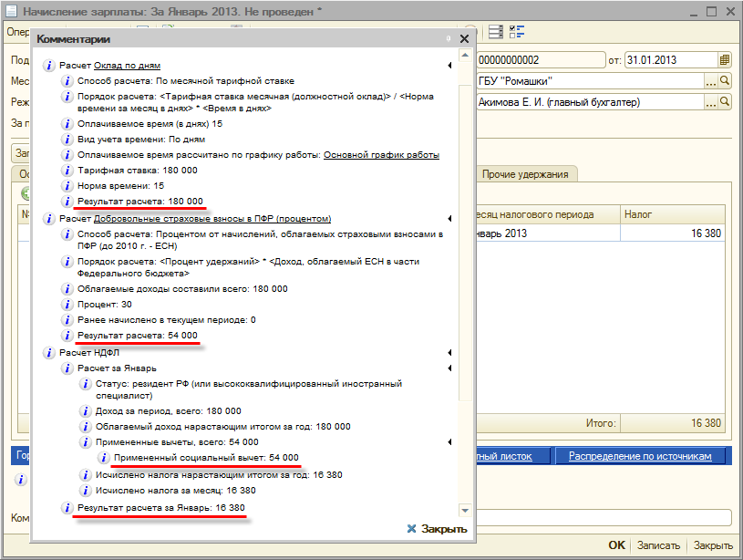The image size is (743, 560).
Task: Click the Записать button
Action: point(658,545)
